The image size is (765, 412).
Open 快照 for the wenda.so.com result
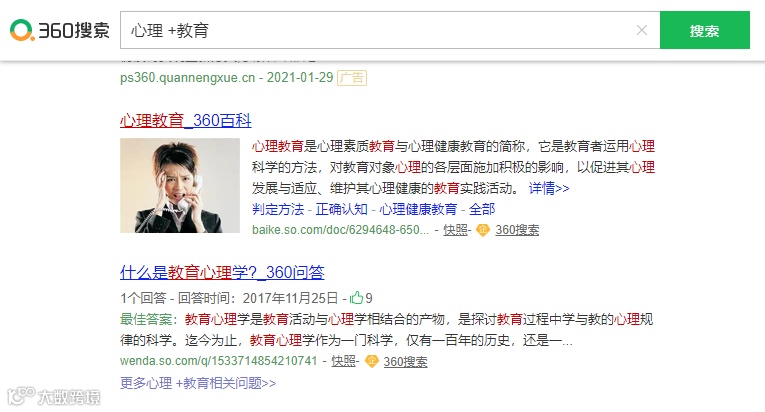(x=343, y=361)
